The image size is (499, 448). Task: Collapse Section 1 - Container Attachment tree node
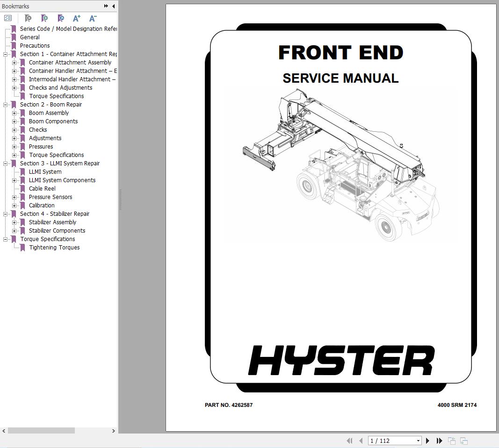[x=5, y=54]
